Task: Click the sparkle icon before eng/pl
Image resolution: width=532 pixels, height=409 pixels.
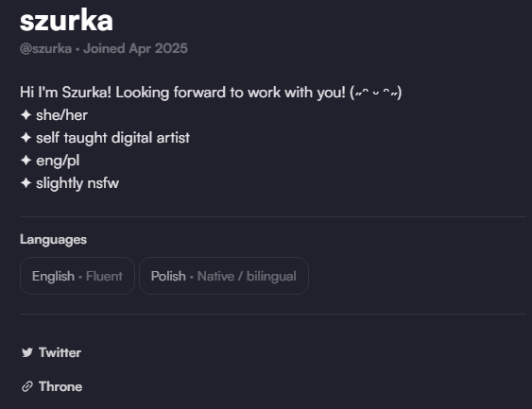Action: (x=26, y=161)
